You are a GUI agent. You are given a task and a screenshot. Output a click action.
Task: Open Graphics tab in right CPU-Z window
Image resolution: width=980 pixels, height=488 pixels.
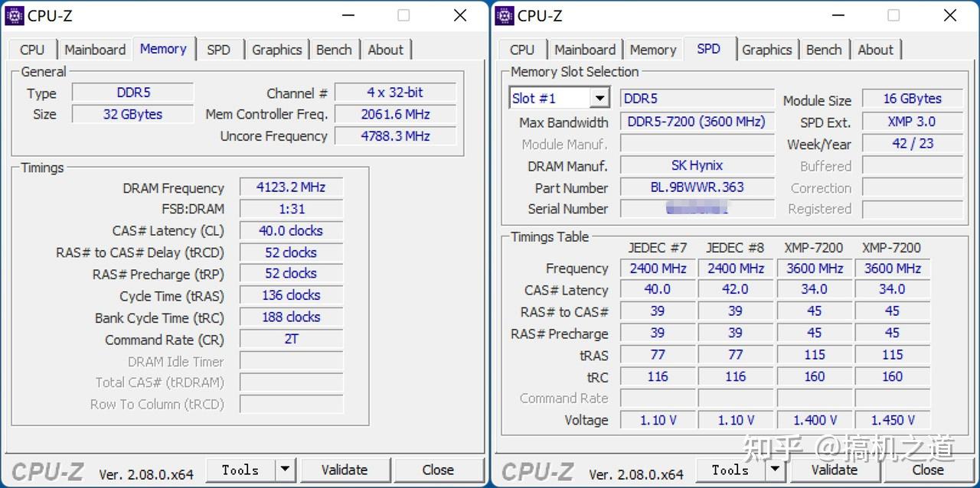[766, 50]
